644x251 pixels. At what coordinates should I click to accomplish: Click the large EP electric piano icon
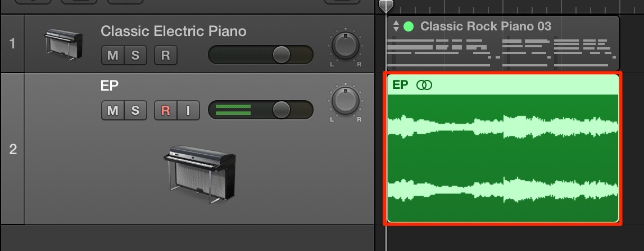coord(199,174)
